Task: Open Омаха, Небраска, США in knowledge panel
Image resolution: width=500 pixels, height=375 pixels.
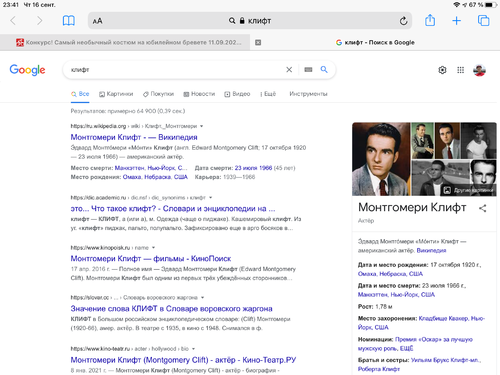Action: point(390,274)
